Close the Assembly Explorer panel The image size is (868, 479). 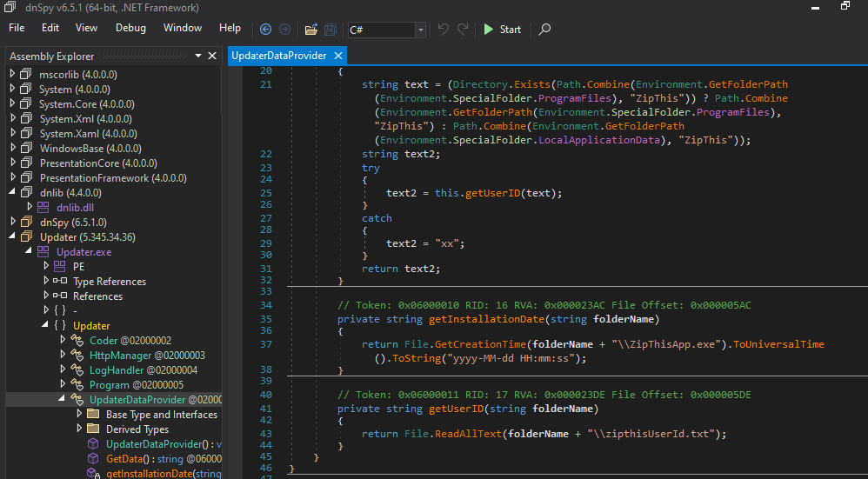(211, 56)
